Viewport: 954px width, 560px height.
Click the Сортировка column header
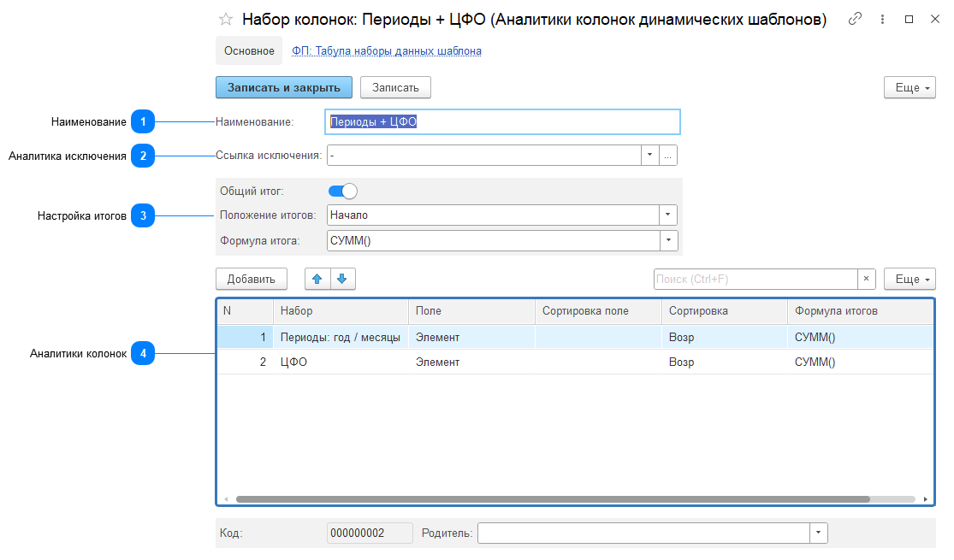725,310
